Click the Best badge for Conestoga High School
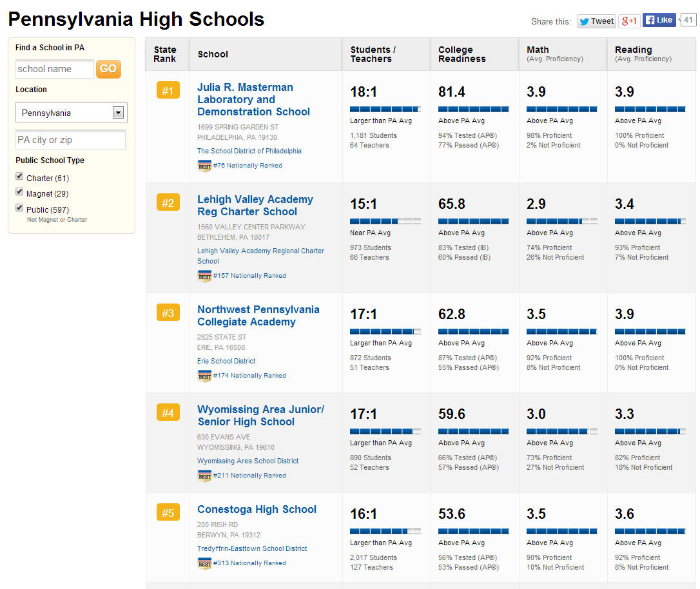This screenshot has width=700, height=589. pos(204,563)
